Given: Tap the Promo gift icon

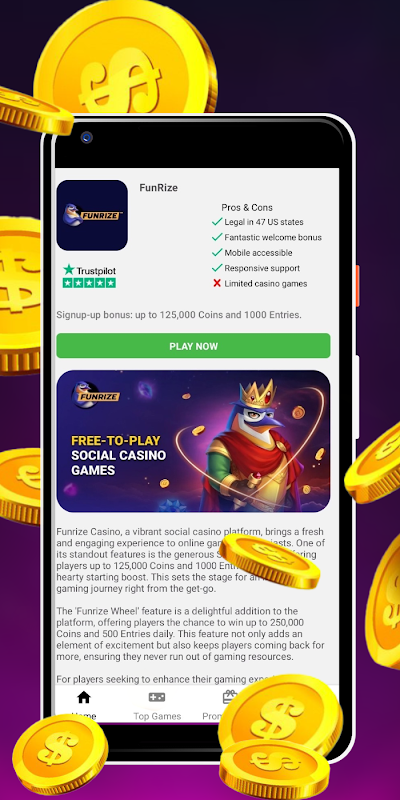Looking at the screenshot, I should (x=228, y=697).
